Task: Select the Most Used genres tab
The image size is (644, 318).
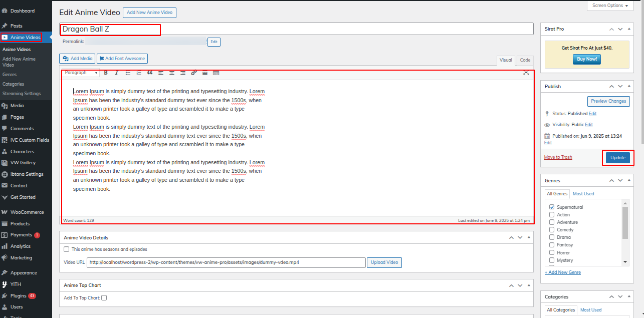Action: click(583, 194)
